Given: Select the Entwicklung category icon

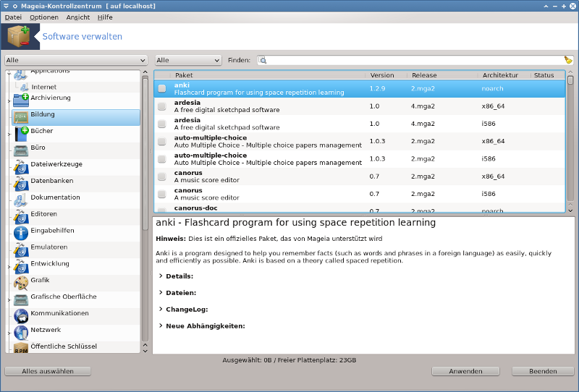Looking at the screenshot, I should (21, 266).
